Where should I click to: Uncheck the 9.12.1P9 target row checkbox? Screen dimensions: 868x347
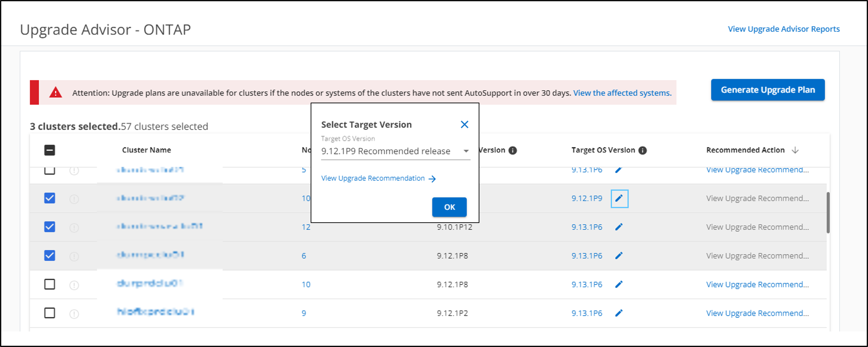tap(49, 198)
